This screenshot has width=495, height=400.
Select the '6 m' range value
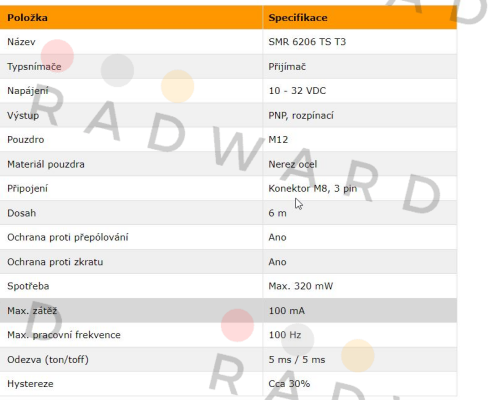[x=277, y=213]
